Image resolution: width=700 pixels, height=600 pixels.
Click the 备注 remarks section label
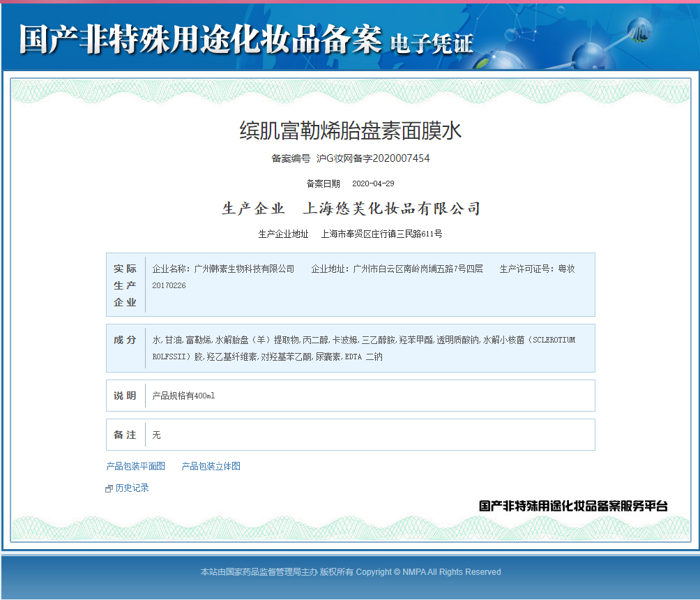pos(125,435)
